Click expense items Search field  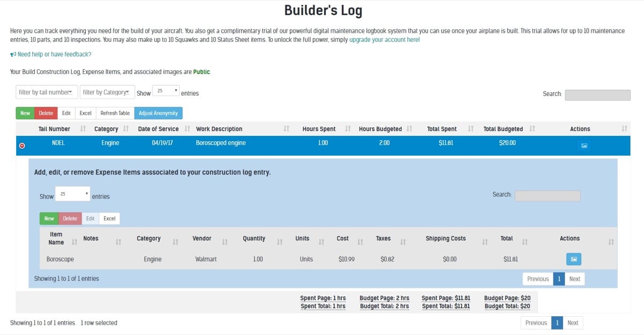pos(547,195)
